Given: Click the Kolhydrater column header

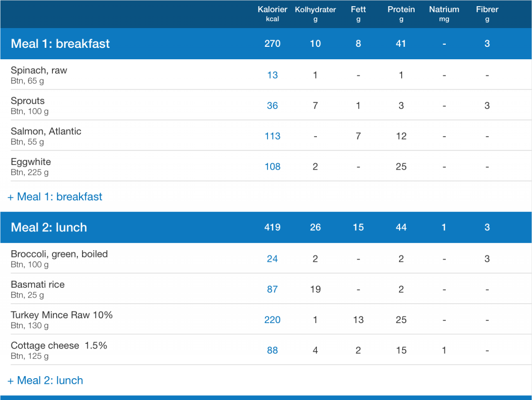Looking at the screenshot, I should (315, 14).
